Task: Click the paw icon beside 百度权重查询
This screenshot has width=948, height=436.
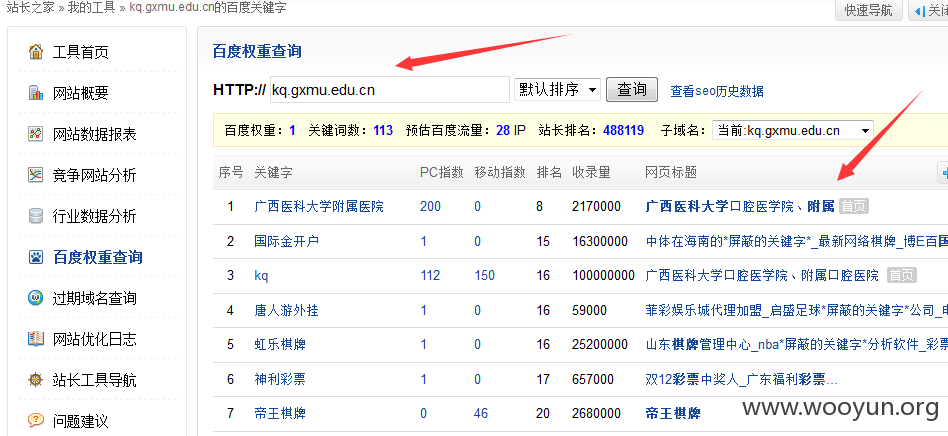Action: coord(36,257)
